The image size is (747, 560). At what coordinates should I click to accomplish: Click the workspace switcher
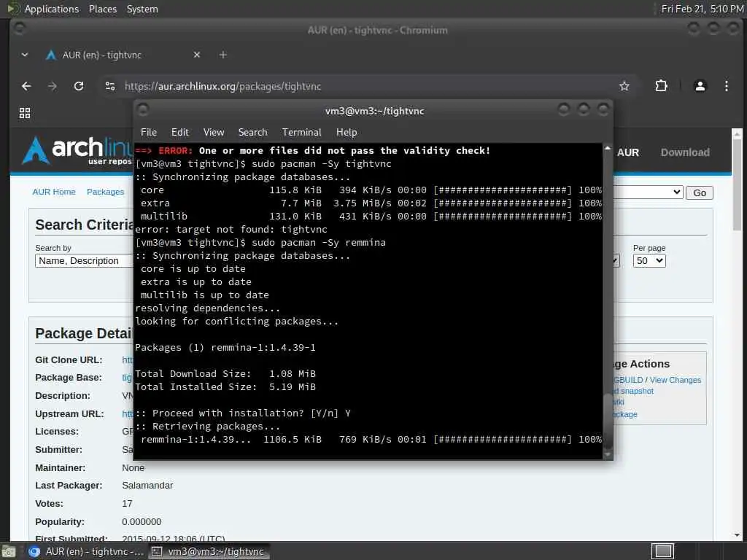[662, 551]
